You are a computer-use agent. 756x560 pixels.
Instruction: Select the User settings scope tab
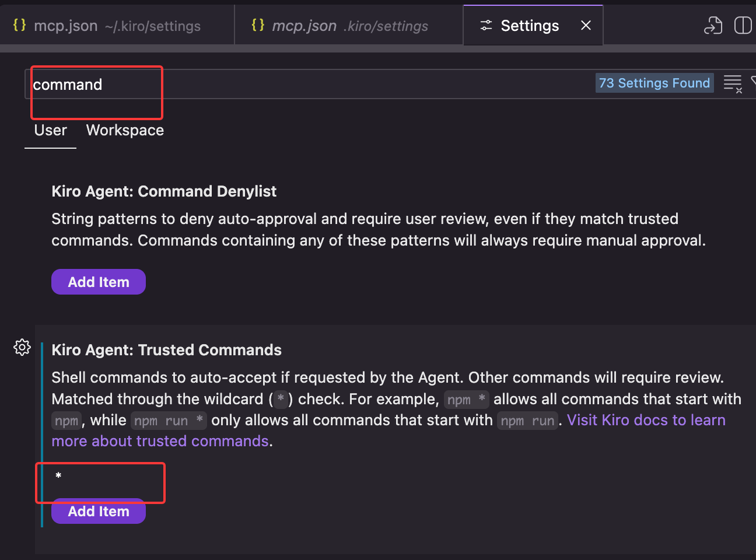pos(50,130)
